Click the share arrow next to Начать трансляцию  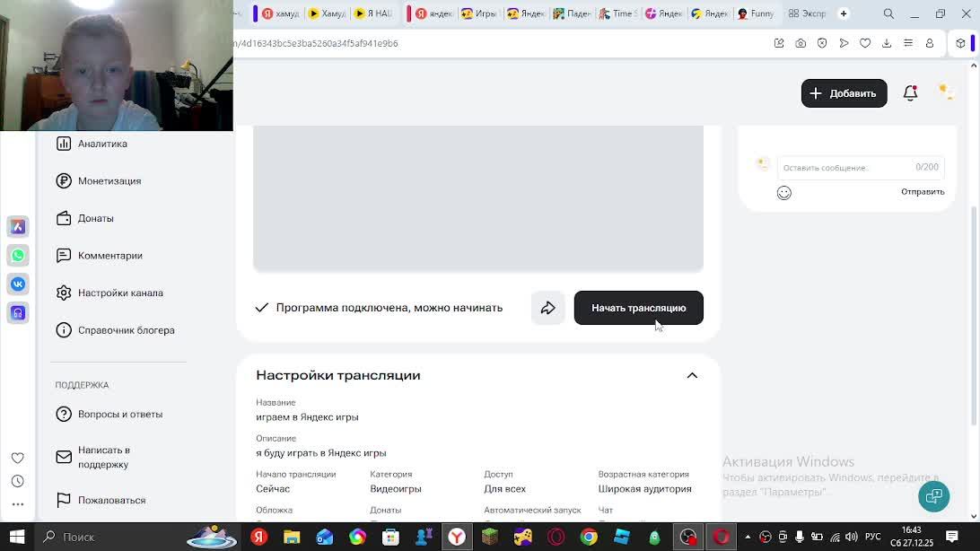(548, 308)
